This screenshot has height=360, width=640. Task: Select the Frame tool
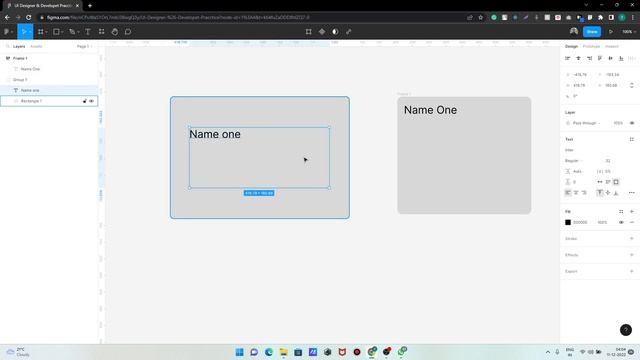[x=40, y=31]
